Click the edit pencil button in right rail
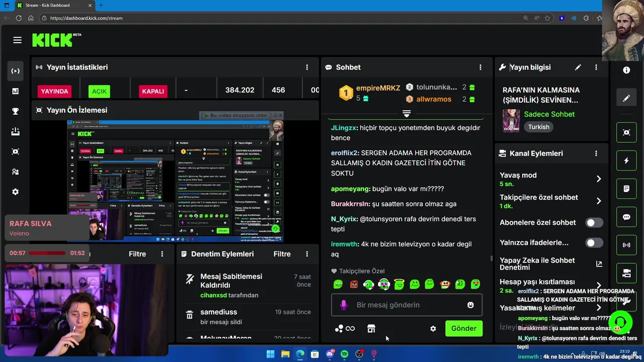 (x=626, y=98)
